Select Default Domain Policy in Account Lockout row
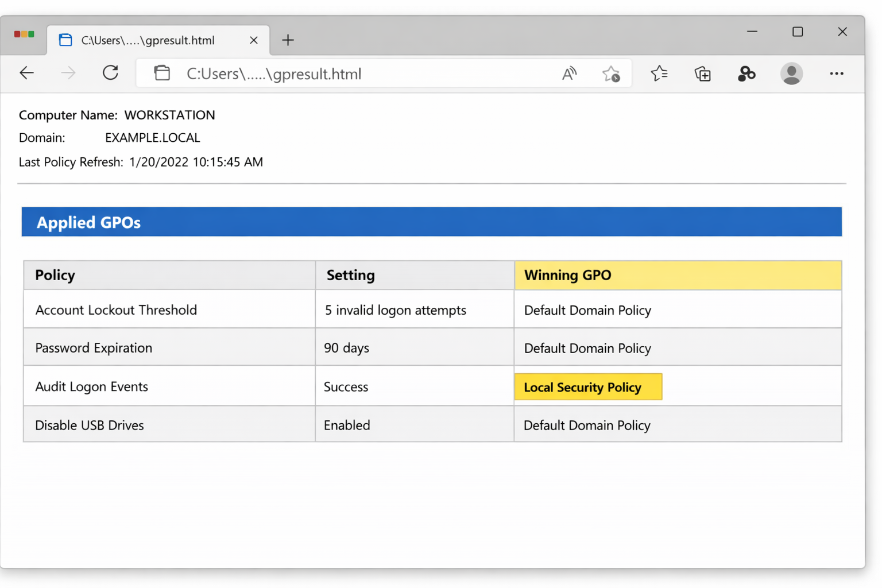Image resolution: width=882 pixels, height=588 pixels. (x=678, y=309)
